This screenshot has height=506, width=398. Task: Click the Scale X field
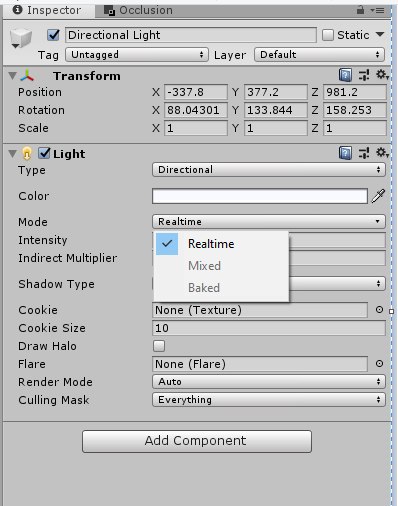[196, 128]
